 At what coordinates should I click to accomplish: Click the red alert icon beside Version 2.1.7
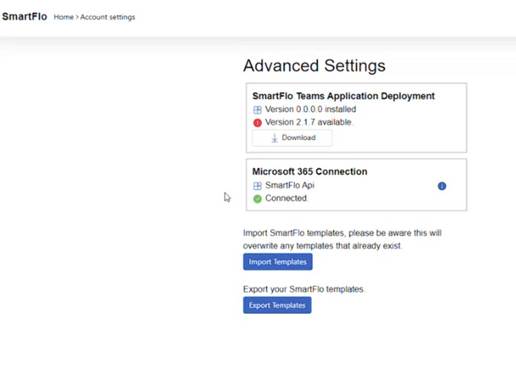[257, 123]
